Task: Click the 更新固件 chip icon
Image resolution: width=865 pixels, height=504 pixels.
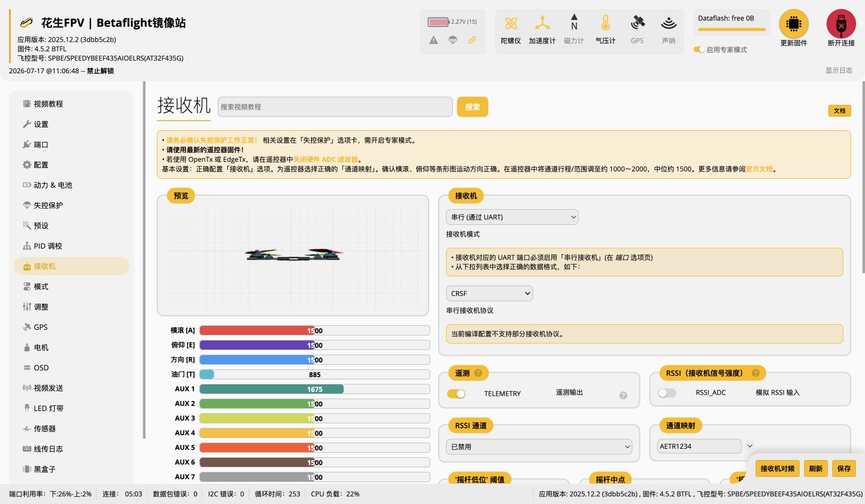Action: click(x=793, y=24)
